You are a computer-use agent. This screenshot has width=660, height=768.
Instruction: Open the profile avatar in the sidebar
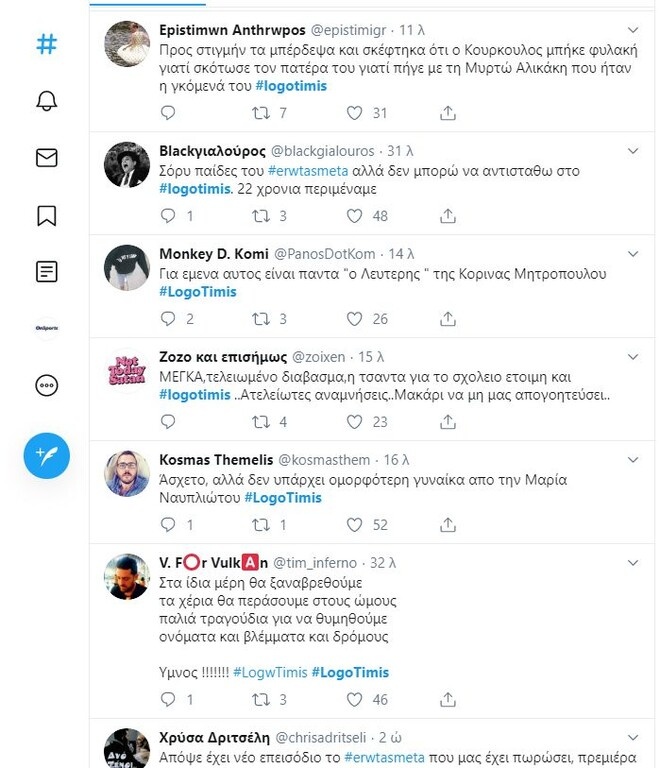pyautogui.click(x=46, y=328)
